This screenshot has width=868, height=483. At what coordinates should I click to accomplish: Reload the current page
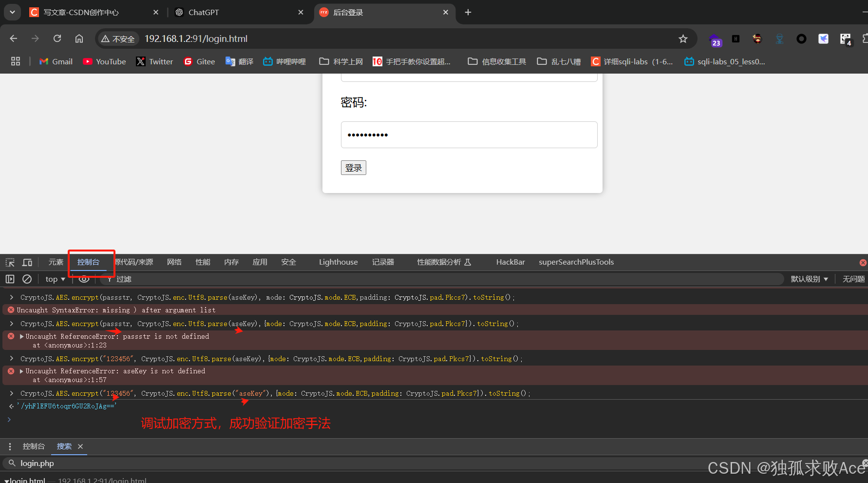(57, 39)
